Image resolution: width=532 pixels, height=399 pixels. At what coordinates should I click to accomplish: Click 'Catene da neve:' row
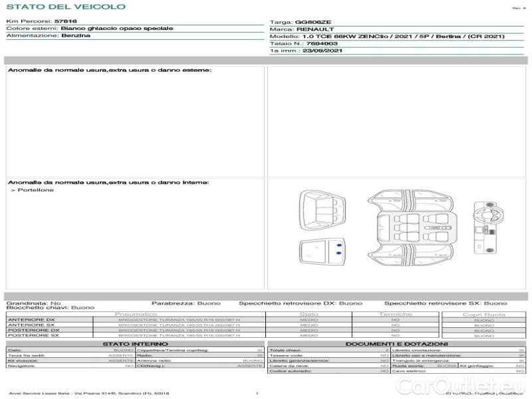click(329, 366)
